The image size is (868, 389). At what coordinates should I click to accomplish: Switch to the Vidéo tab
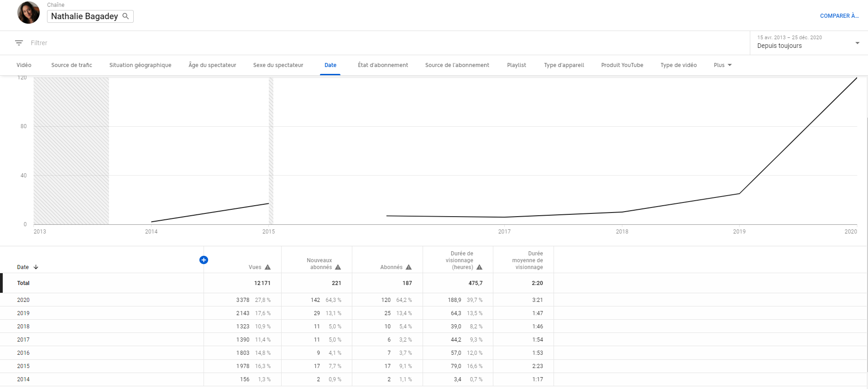pos(24,65)
